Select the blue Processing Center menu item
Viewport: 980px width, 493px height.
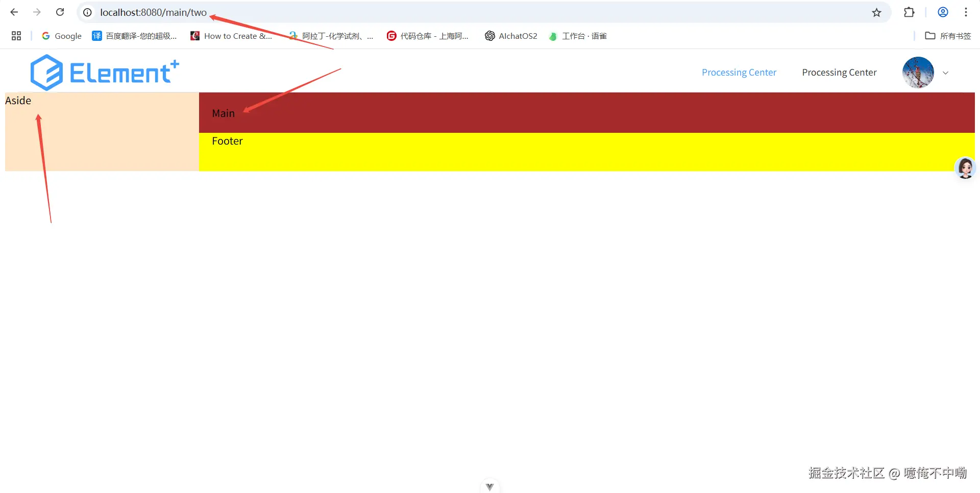click(739, 73)
